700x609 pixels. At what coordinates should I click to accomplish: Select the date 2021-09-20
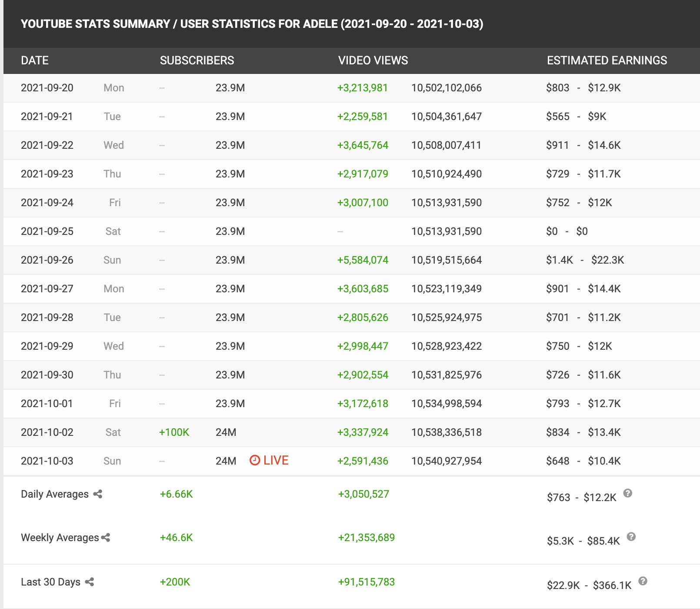click(x=47, y=88)
